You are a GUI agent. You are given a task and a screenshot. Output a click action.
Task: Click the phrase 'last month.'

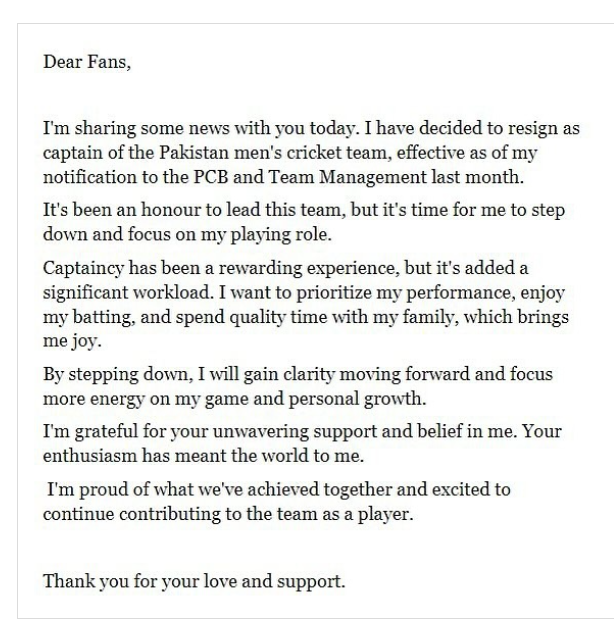pos(478,177)
